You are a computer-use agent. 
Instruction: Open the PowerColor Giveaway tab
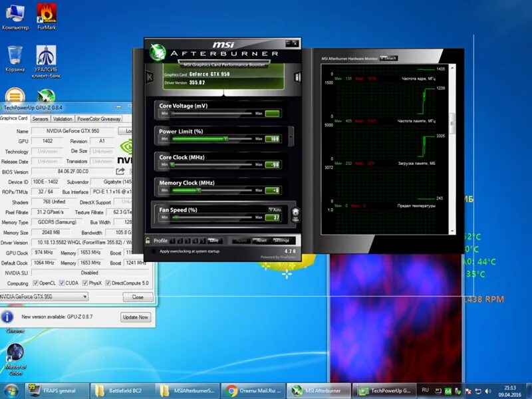tap(98, 119)
